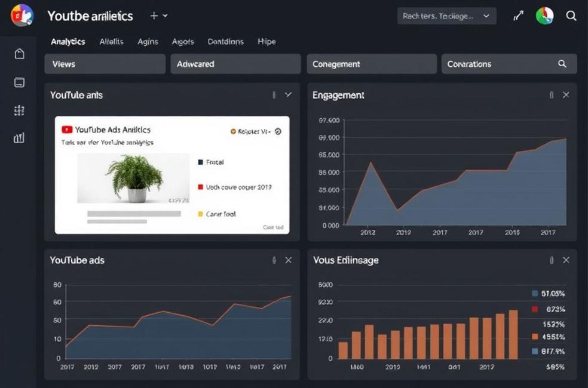This screenshot has height=388, width=588.
Task: Close the Engagement panel
Action: (566, 95)
